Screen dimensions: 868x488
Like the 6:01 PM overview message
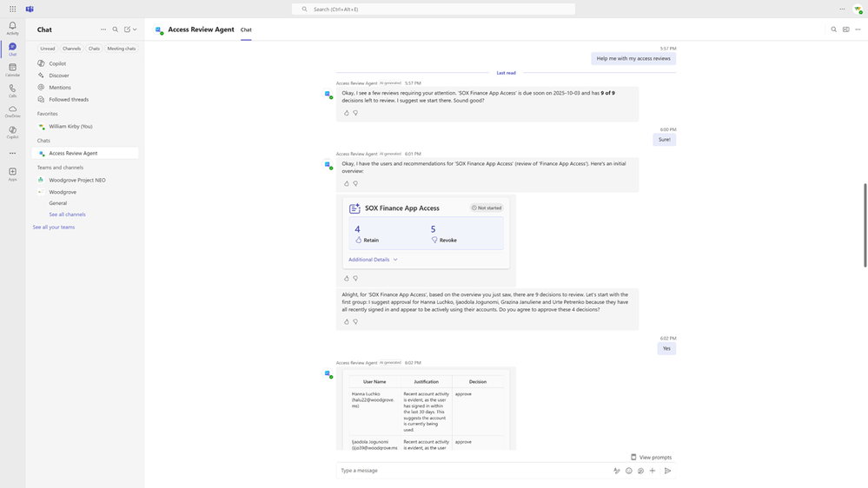pyautogui.click(x=347, y=184)
